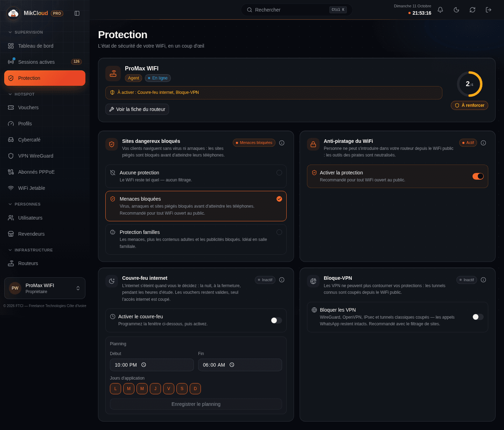
Task: Toggle the J day chip
Action: (x=155, y=389)
